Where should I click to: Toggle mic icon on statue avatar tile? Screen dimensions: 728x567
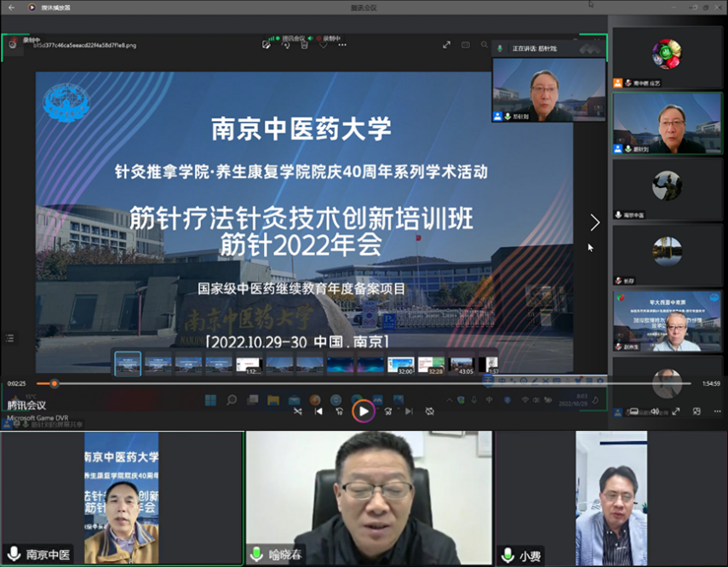click(618, 215)
